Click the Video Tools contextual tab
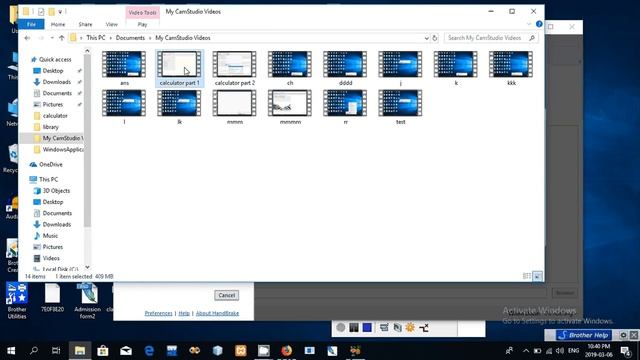Screen dimensions: 640x360 (x=142, y=13)
